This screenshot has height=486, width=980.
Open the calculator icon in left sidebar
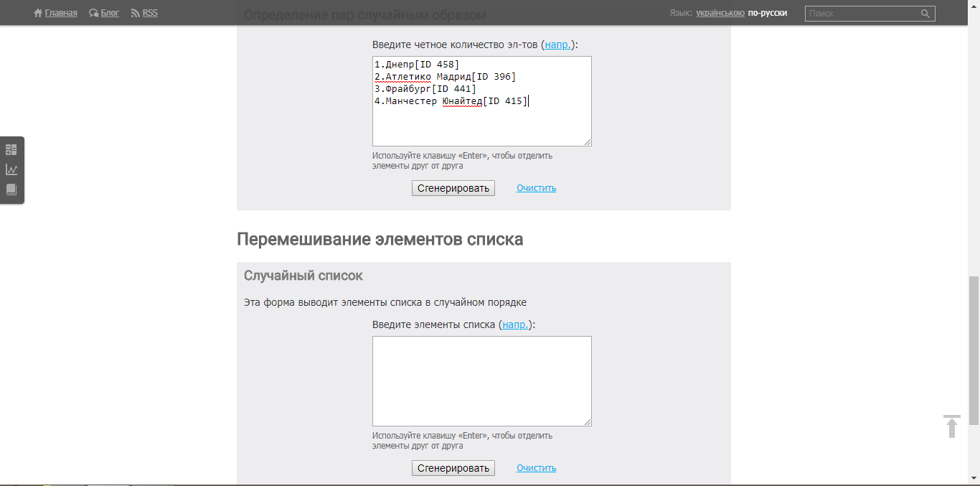pos(11,150)
